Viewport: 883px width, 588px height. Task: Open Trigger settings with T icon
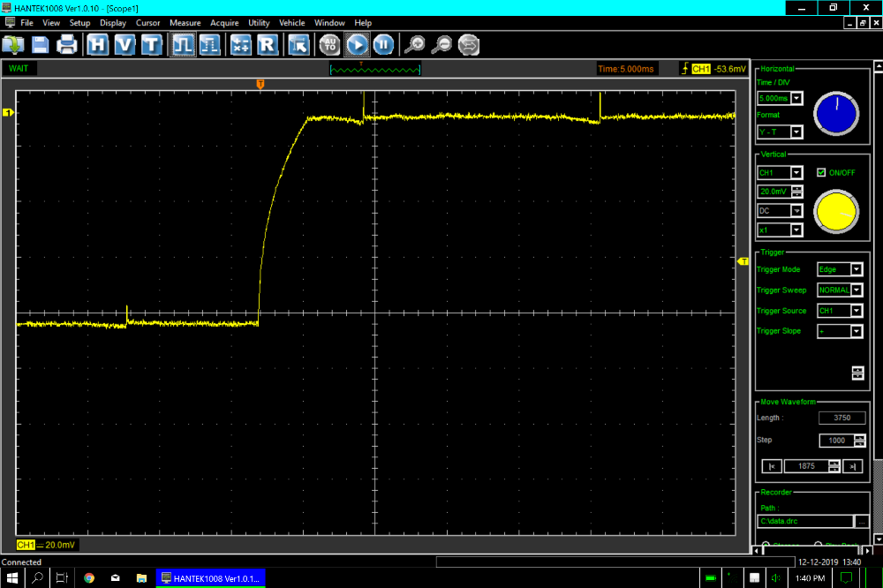pyautogui.click(x=152, y=44)
